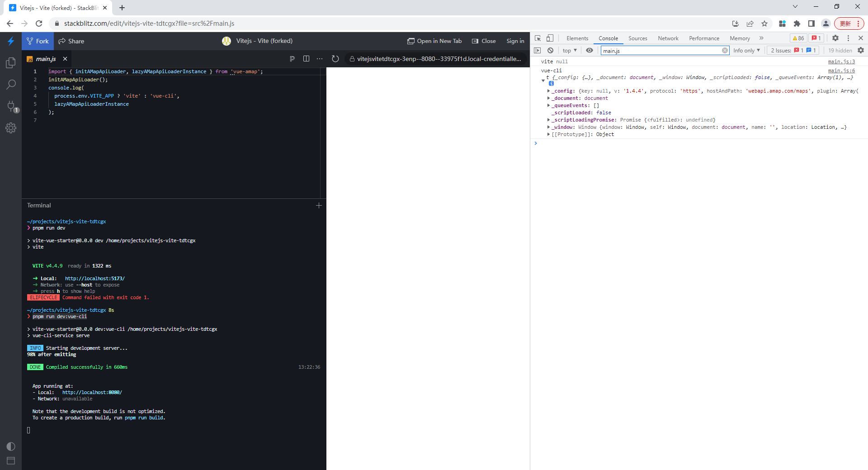The width and height of the screenshot is (868, 470).
Task: Switch to the Network tab in DevTools
Action: click(x=668, y=38)
